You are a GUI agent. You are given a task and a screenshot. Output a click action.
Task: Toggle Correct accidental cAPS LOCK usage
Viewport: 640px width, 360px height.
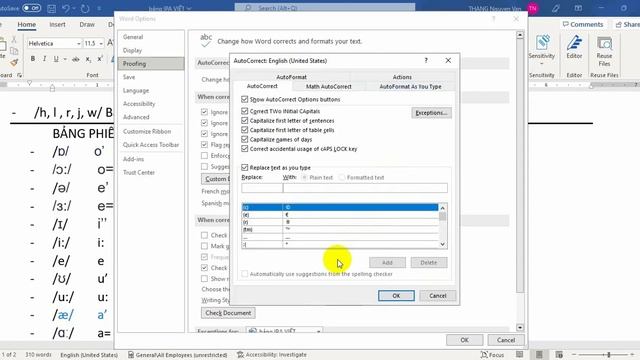pos(244,149)
